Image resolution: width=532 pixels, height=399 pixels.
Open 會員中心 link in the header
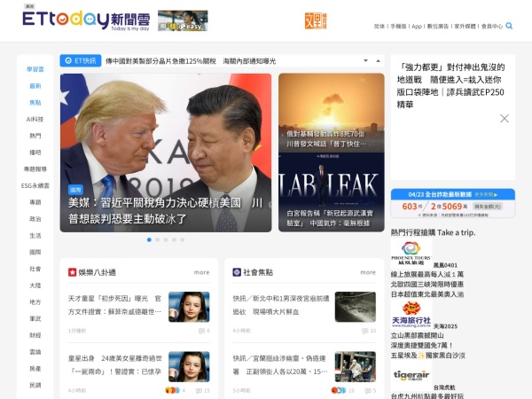click(x=492, y=26)
